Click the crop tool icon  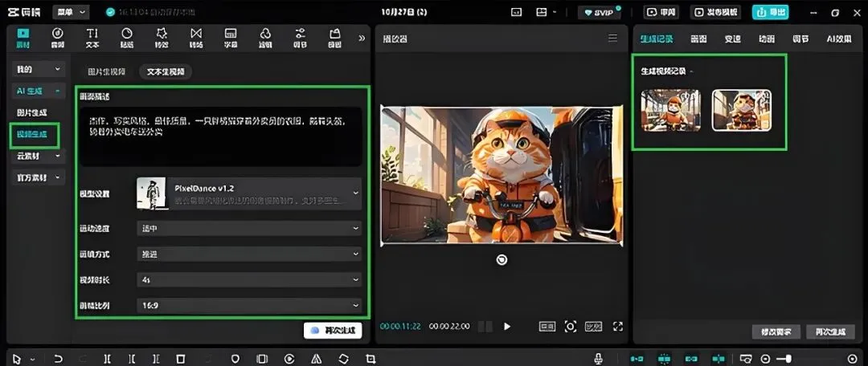click(371, 359)
